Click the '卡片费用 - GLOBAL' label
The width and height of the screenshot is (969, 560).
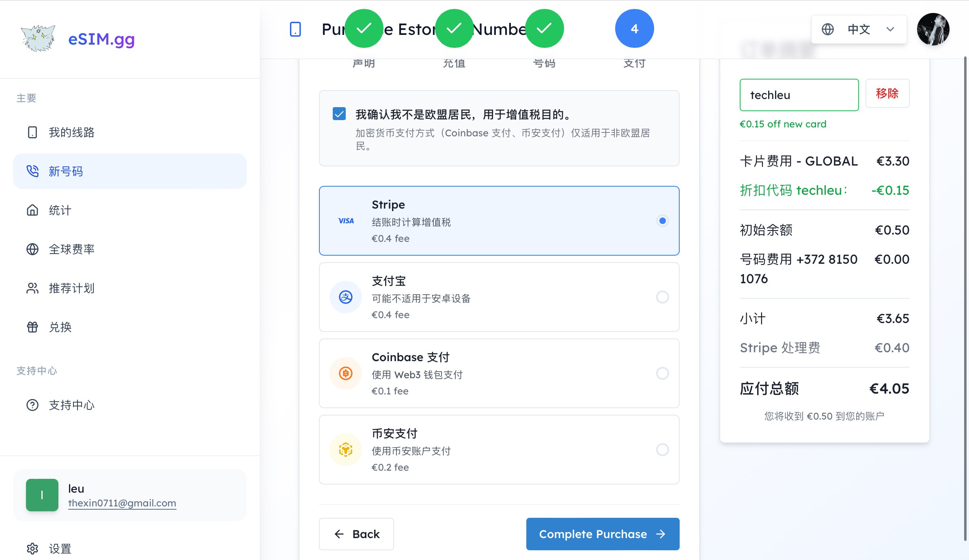tap(799, 161)
